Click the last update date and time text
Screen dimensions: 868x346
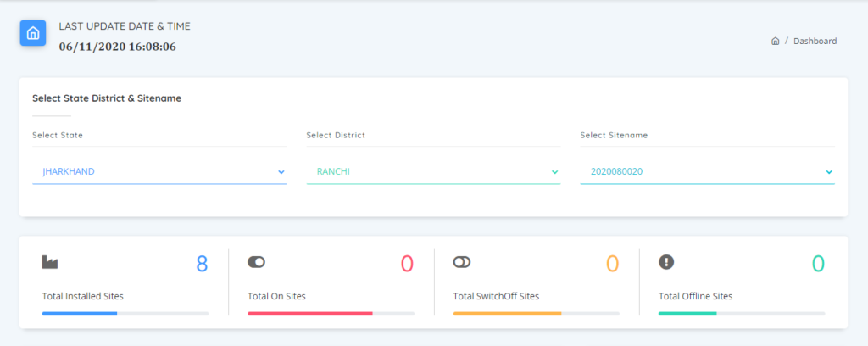(x=117, y=47)
